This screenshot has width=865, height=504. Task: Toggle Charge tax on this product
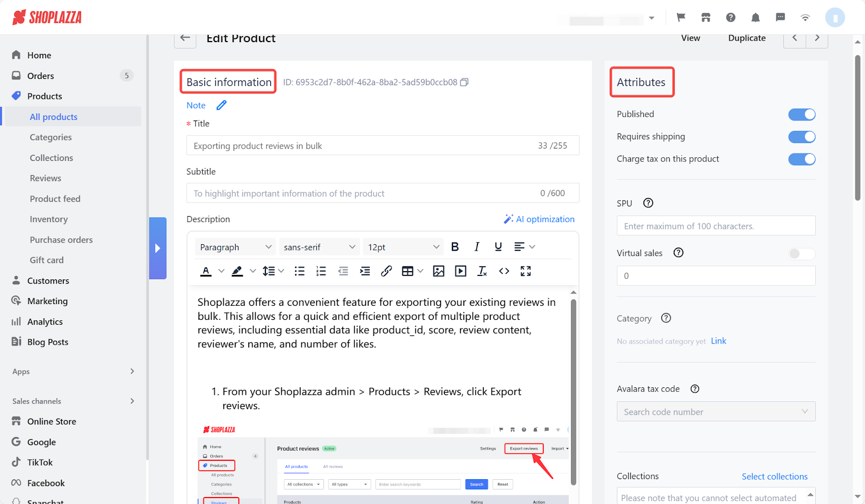click(x=802, y=159)
